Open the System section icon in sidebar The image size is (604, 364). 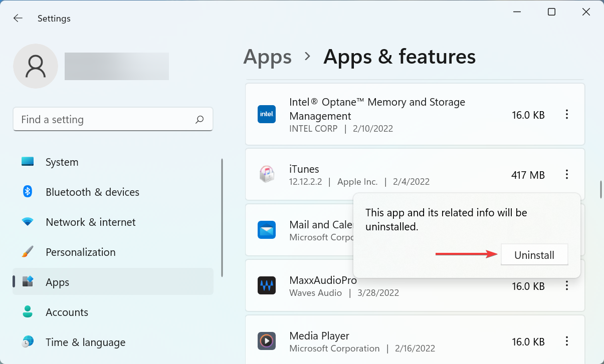click(30, 162)
